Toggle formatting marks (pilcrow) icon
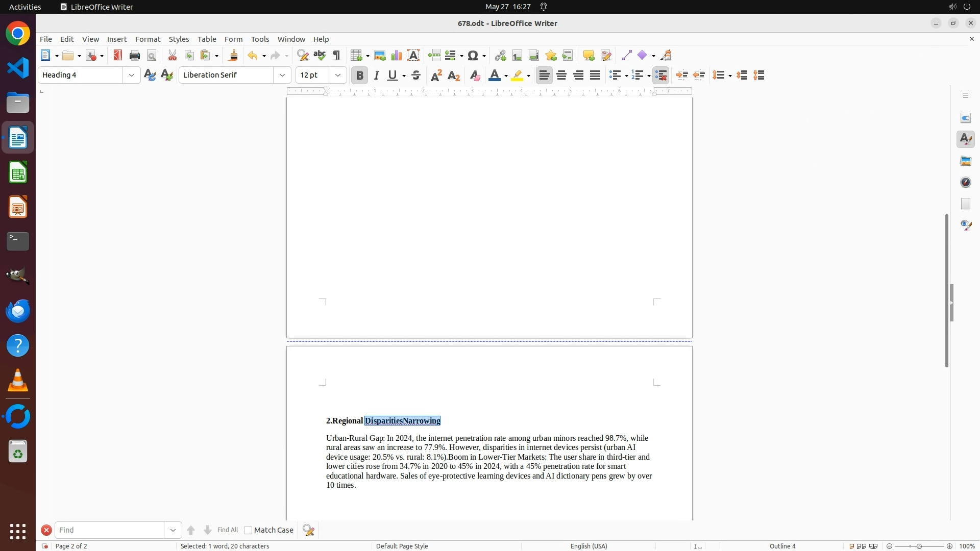This screenshot has height=551, width=980. pos(336,56)
